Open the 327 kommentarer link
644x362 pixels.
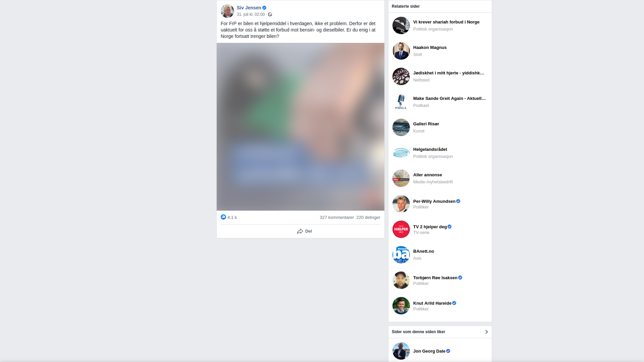(x=337, y=218)
